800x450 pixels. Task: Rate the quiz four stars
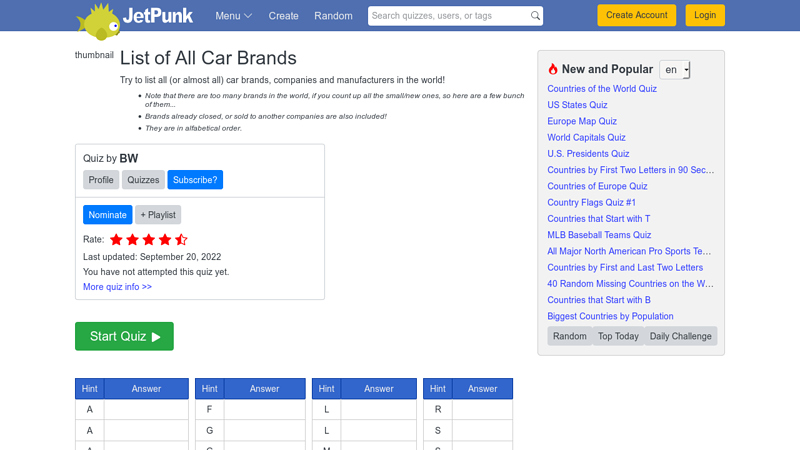click(165, 239)
